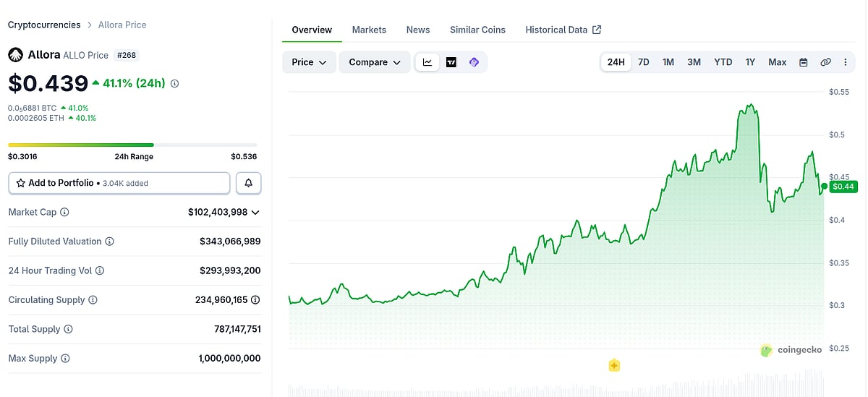Copy chart link icon
This screenshot has width=868, height=397.
click(x=825, y=62)
